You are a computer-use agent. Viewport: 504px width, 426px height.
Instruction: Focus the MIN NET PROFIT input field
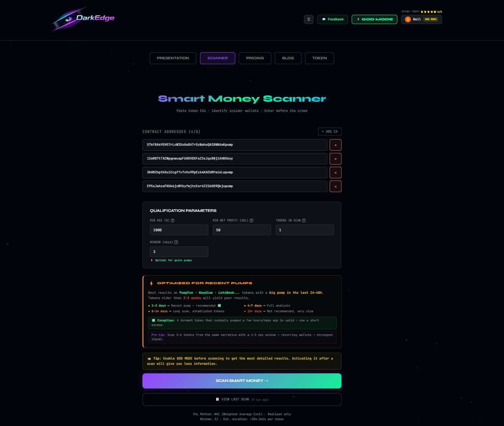(x=242, y=230)
